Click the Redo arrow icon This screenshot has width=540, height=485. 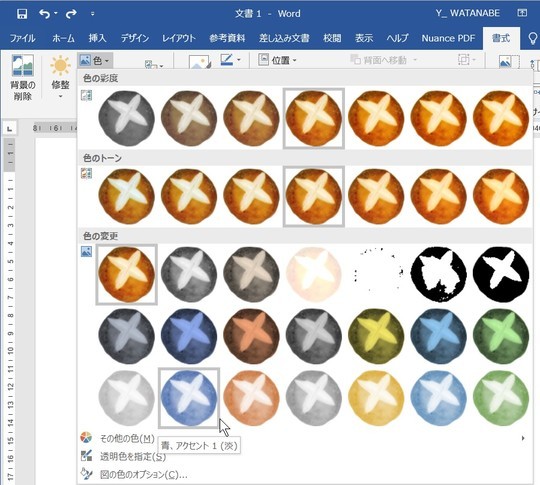pos(71,14)
